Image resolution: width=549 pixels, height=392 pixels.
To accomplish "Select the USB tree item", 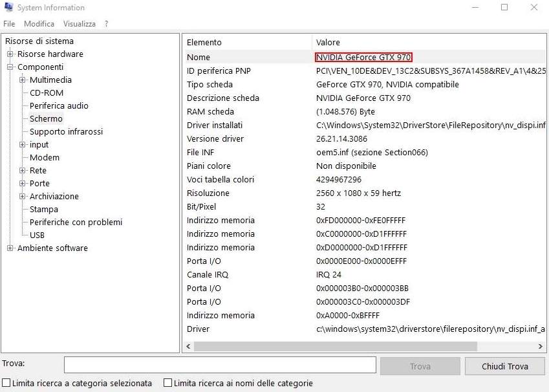I will [37, 235].
